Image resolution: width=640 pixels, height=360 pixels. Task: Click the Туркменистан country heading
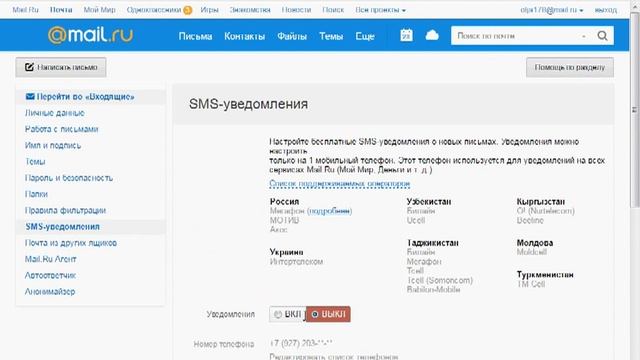(x=545, y=274)
